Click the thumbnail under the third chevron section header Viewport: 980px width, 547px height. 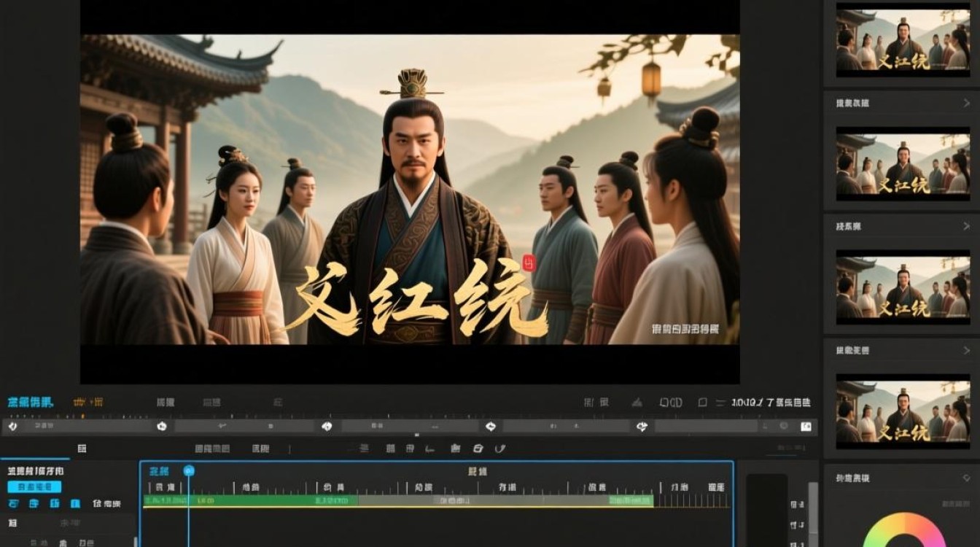tap(903, 411)
